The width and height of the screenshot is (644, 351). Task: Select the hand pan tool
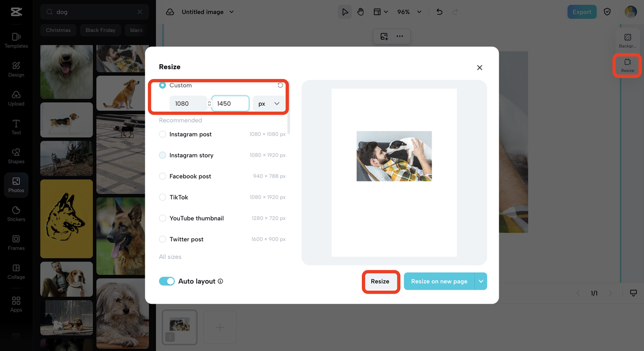tap(361, 11)
